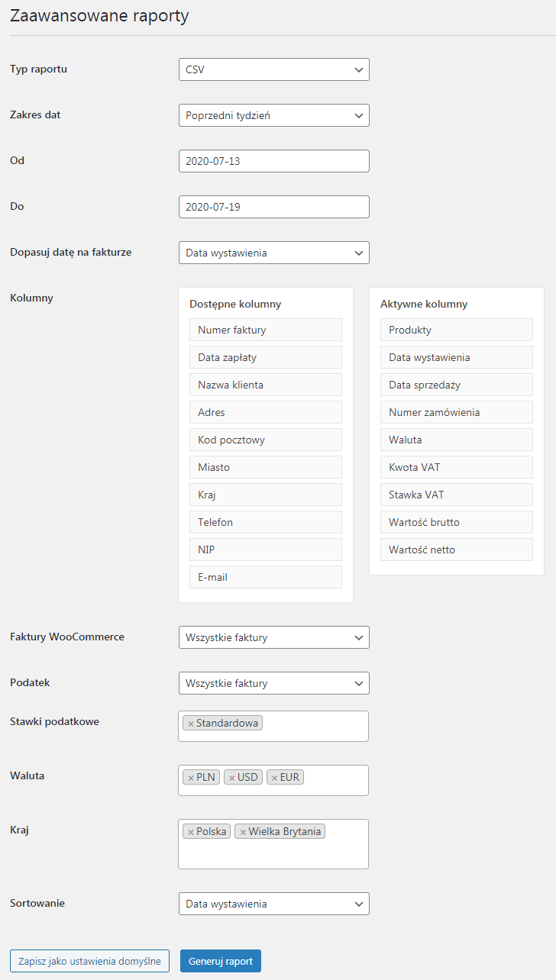Select the Numer faktury available column
The image size is (556, 980).
(266, 330)
